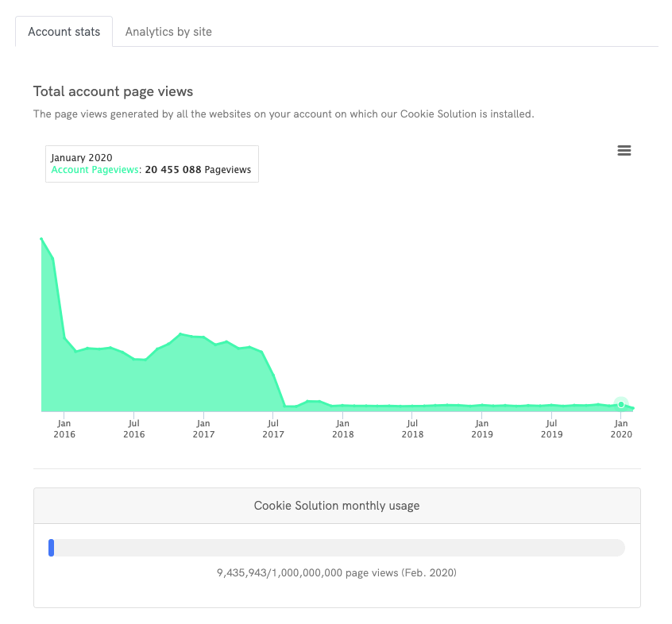Select the Jan 2016 axis label
Screen dimensions: 672x624
click(x=64, y=429)
